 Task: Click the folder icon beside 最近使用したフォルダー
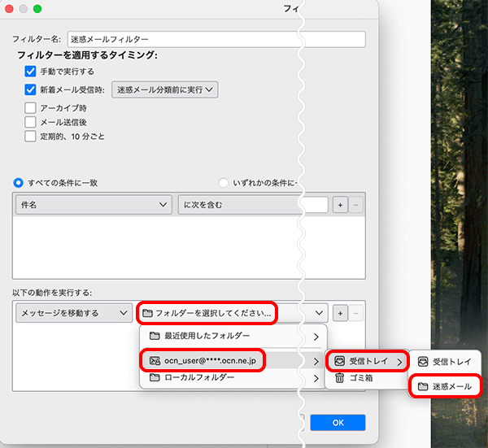coord(154,335)
